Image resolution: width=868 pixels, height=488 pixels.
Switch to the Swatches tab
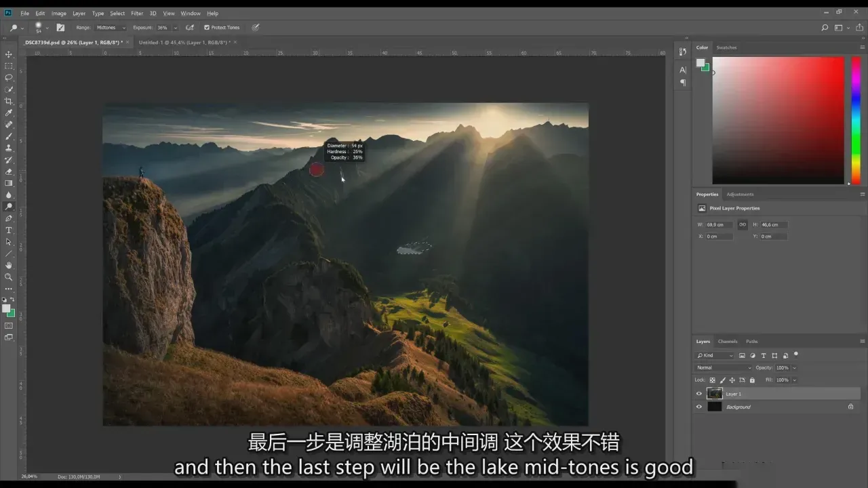pyautogui.click(x=726, y=47)
